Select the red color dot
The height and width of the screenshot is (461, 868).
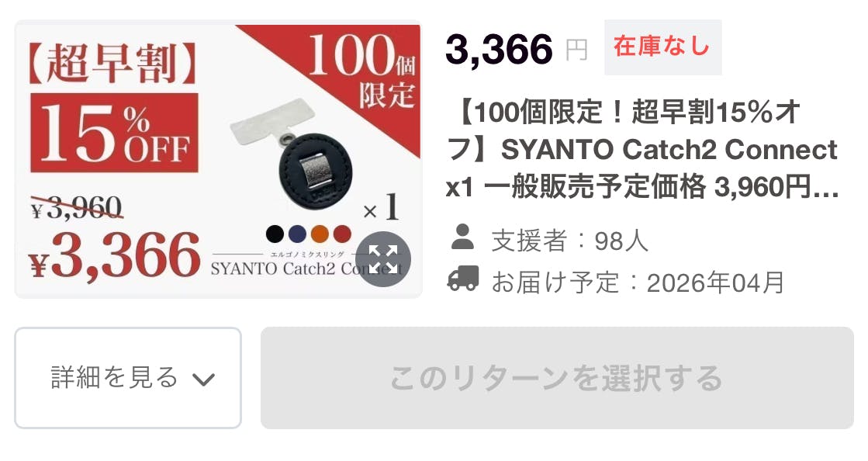pos(343,234)
